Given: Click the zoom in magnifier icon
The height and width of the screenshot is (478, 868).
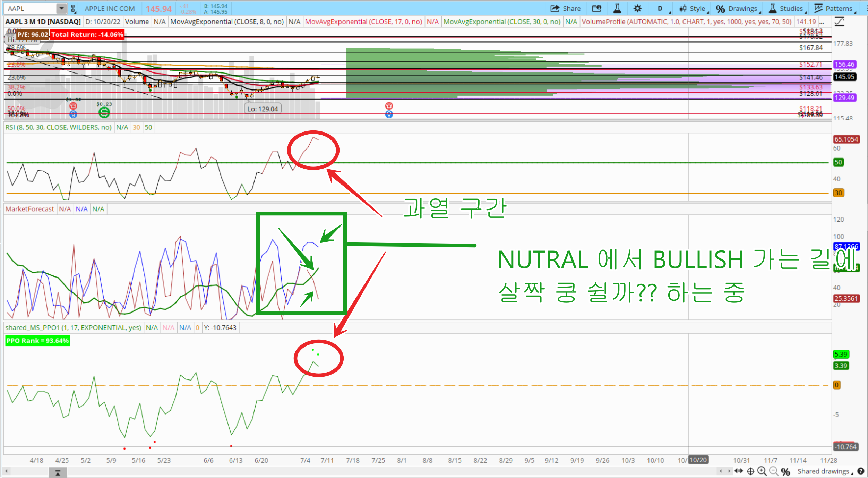Looking at the screenshot, I should pyautogui.click(x=762, y=471).
